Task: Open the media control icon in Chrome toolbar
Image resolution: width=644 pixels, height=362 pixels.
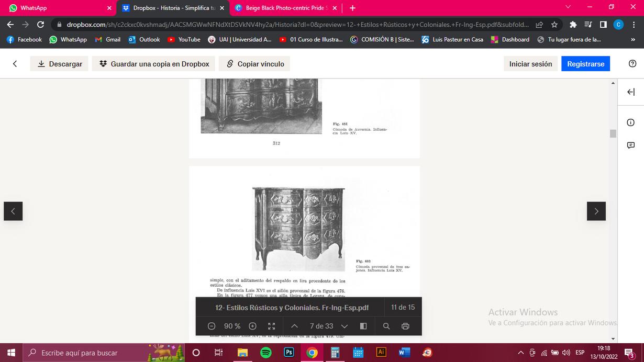Action: tap(588, 25)
